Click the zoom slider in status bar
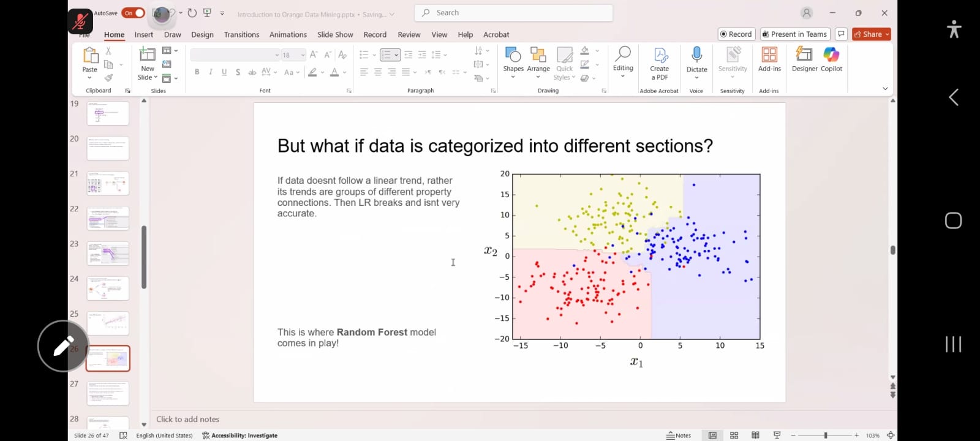Image resolution: width=980 pixels, height=441 pixels. click(x=825, y=435)
